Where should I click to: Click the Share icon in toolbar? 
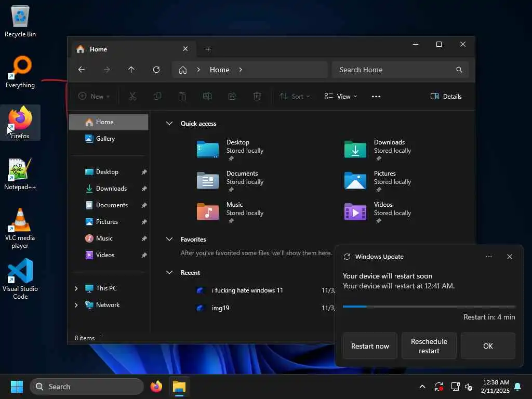232,96
